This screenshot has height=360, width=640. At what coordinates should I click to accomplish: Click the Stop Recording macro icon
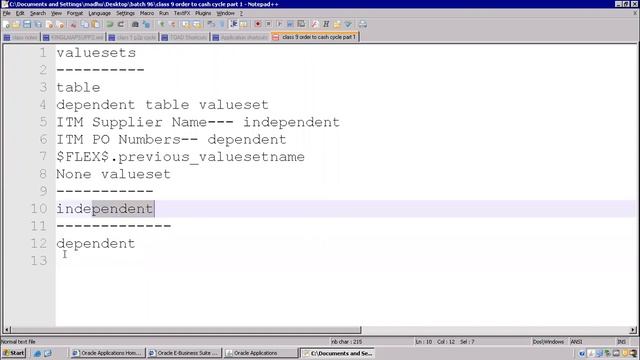[268, 24]
